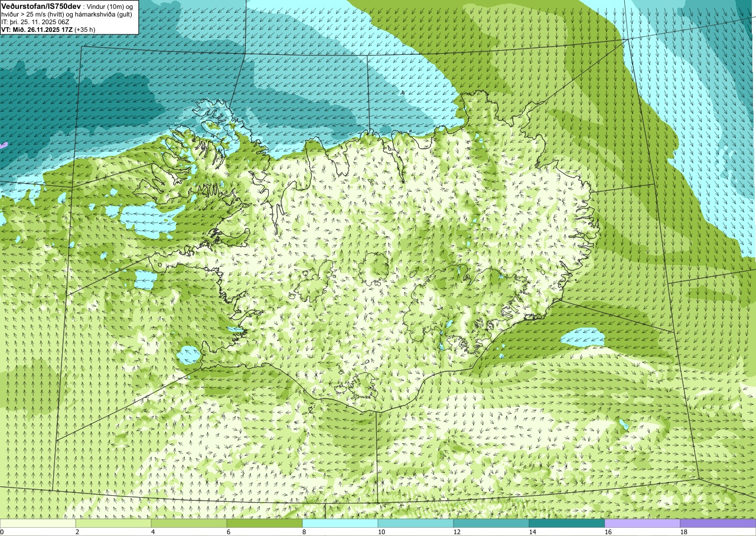Viewport: 756px width, 536px height.
Task: Click the legend value 16
Action: (608, 532)
